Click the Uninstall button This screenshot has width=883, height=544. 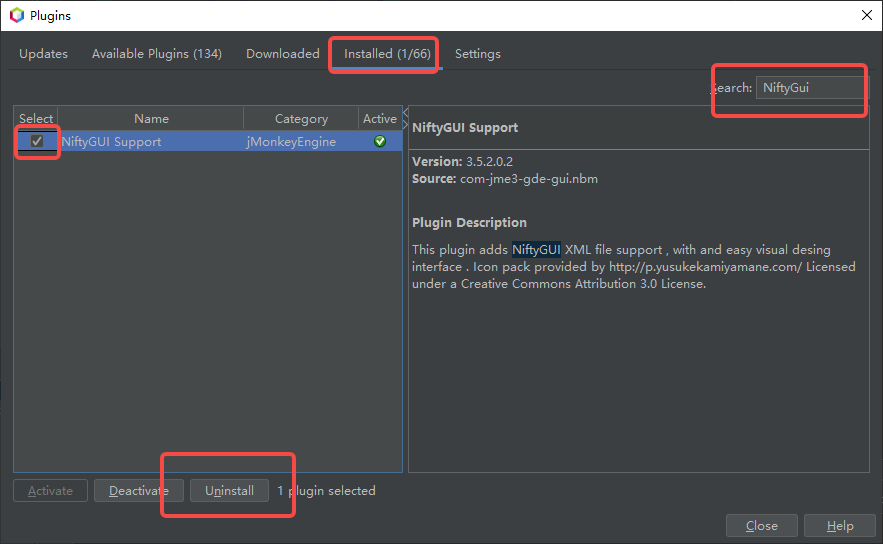tap(229, 491)
